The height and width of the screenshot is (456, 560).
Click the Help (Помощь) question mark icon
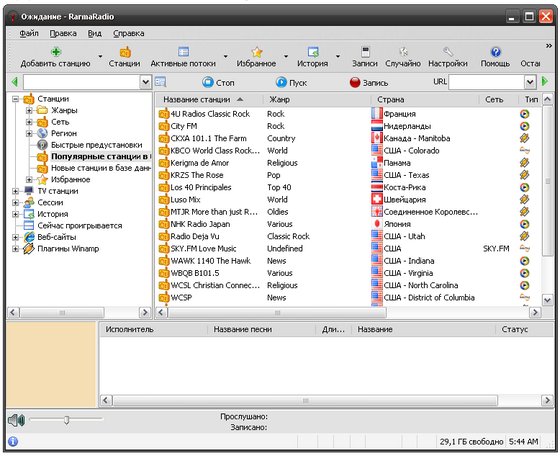pos(495,52)
